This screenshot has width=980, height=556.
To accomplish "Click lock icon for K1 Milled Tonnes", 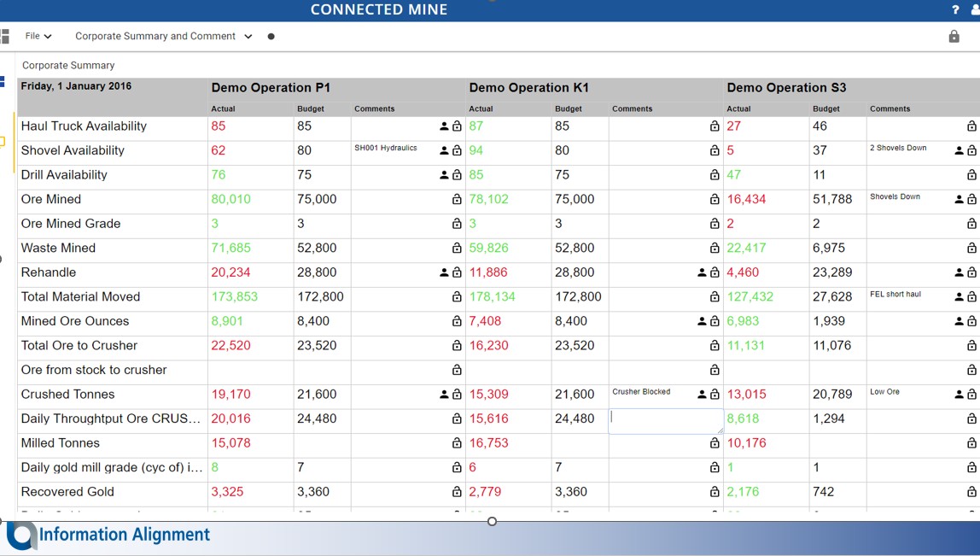I will click(715, 442).
